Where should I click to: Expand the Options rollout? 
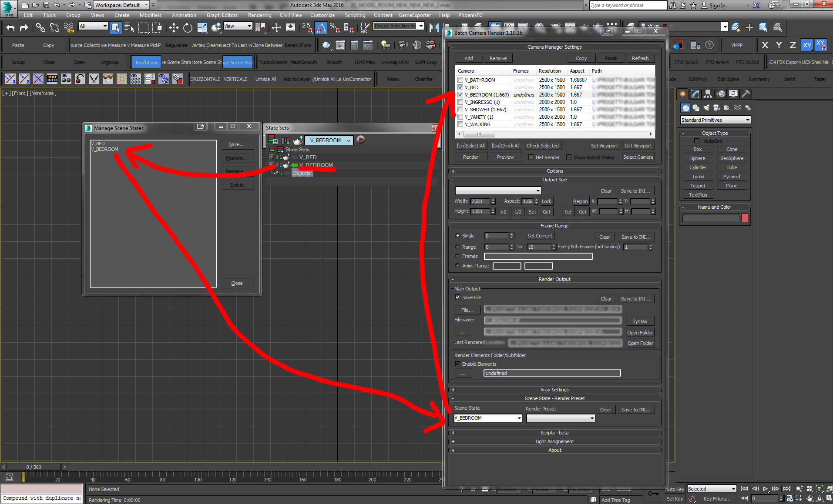click(555, 171)
